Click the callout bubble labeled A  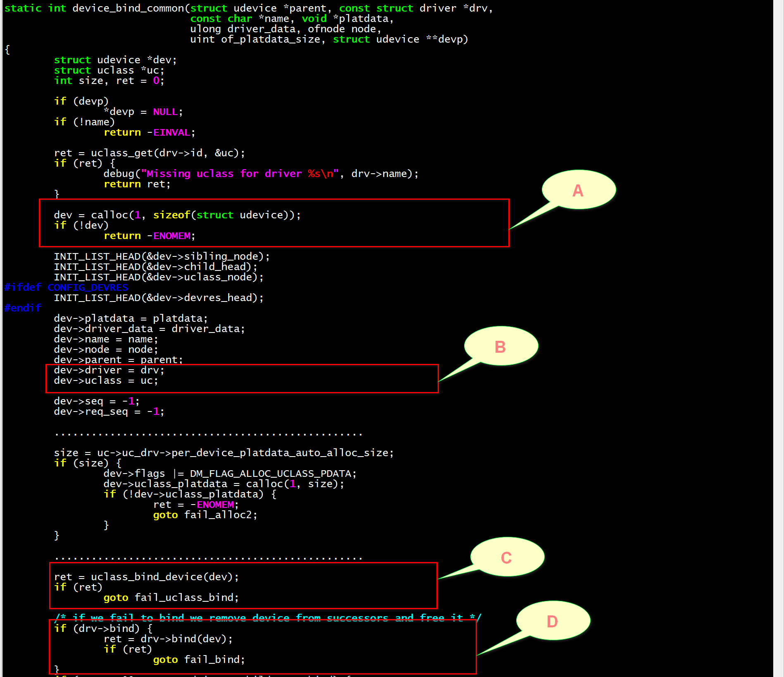coord(578,191)
